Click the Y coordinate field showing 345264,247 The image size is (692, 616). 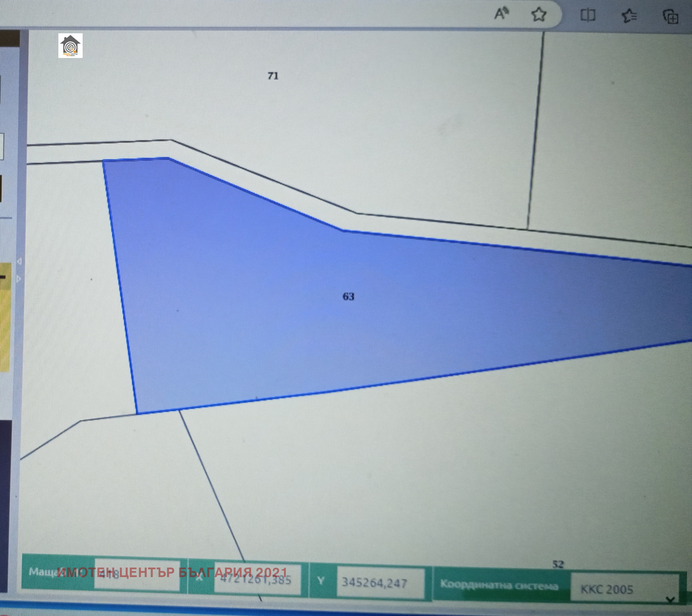pyautogui.click(x=380, y=583)
